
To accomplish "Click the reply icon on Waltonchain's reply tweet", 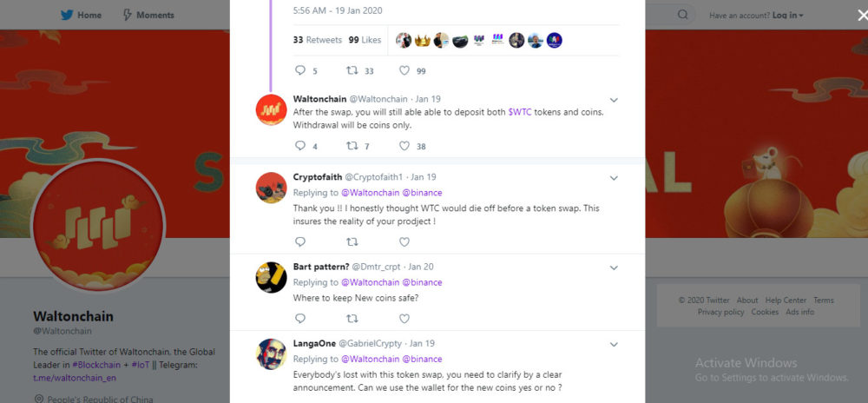I will tap(300, 146).
